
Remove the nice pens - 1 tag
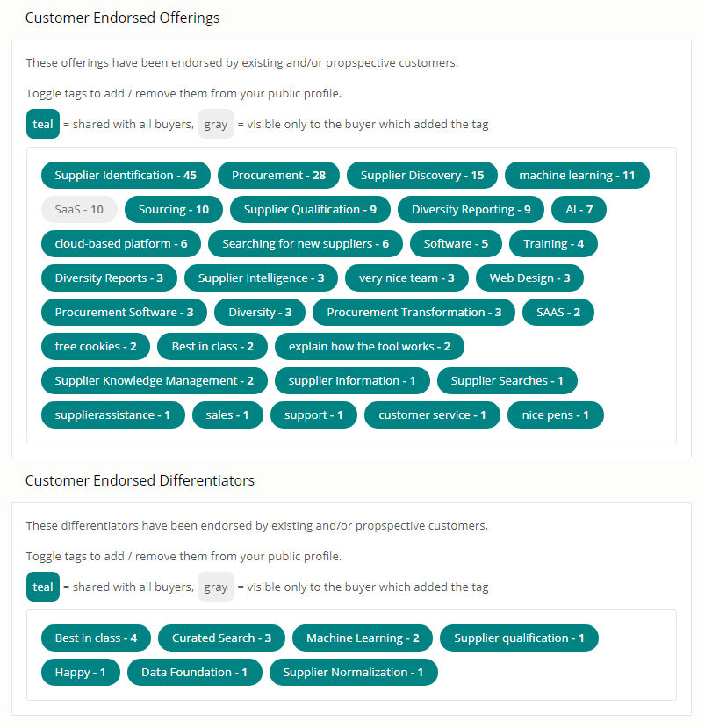(555, 415)
